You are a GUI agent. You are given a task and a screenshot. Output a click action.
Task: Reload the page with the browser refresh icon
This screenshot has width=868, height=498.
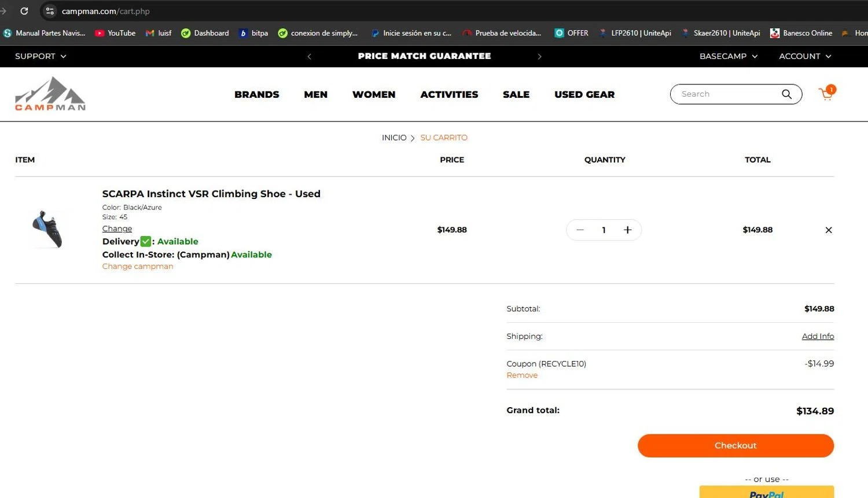point(24,11)
